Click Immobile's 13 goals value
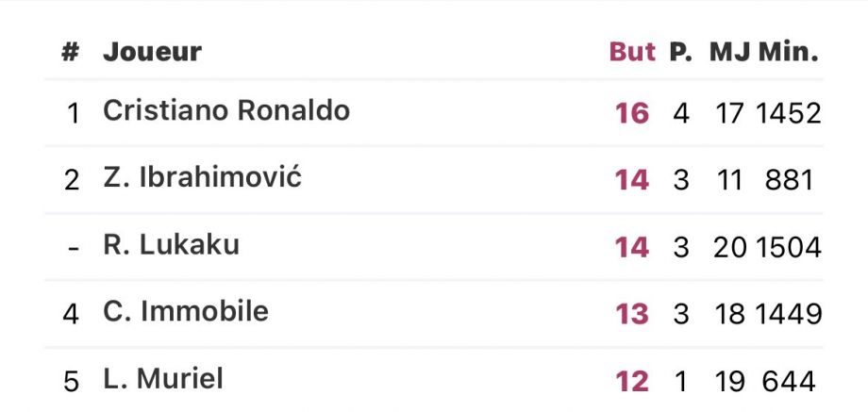This screenshot has height=412, width=868. (x=631, y=314)
